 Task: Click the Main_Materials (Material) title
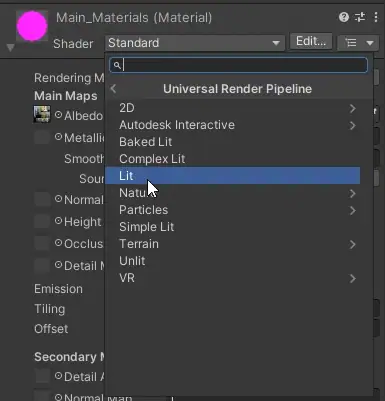134,18
